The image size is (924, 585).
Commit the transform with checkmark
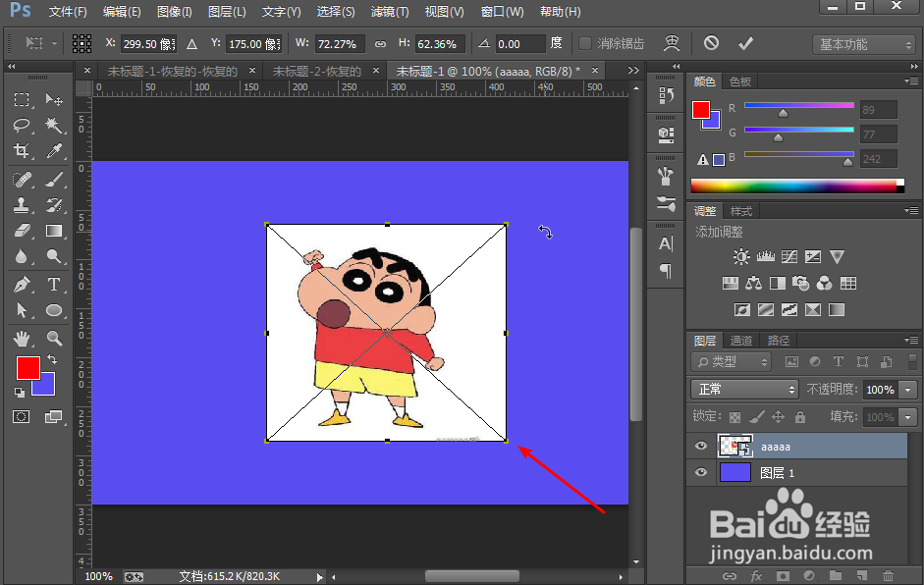[746, 43]
